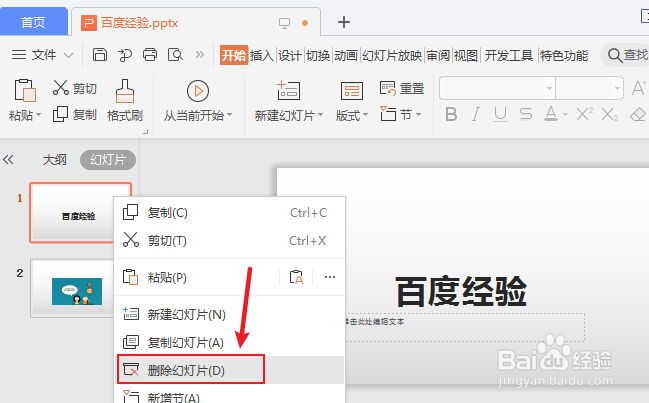649x403 pixels.
Task: Select the Format Painter brush
Action: pyautogui.click(x=125, y=101)
